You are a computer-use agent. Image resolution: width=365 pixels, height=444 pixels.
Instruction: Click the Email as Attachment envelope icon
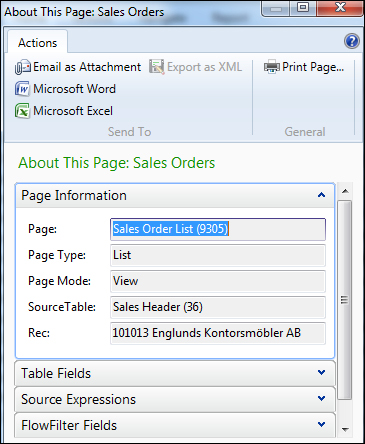pos(23,67)
